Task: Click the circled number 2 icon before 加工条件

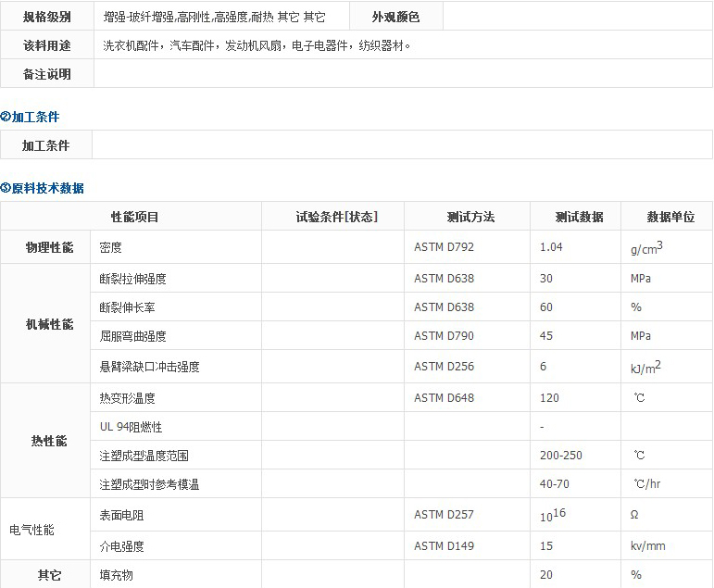Action: pos(6,117)
